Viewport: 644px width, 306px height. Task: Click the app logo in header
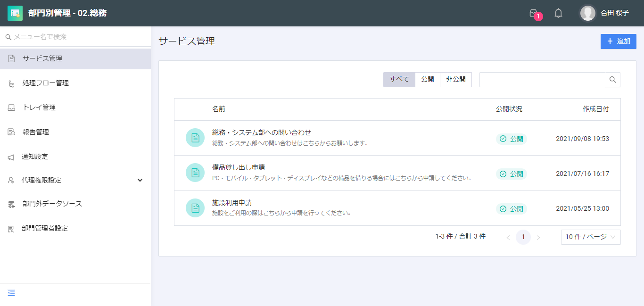15,13
